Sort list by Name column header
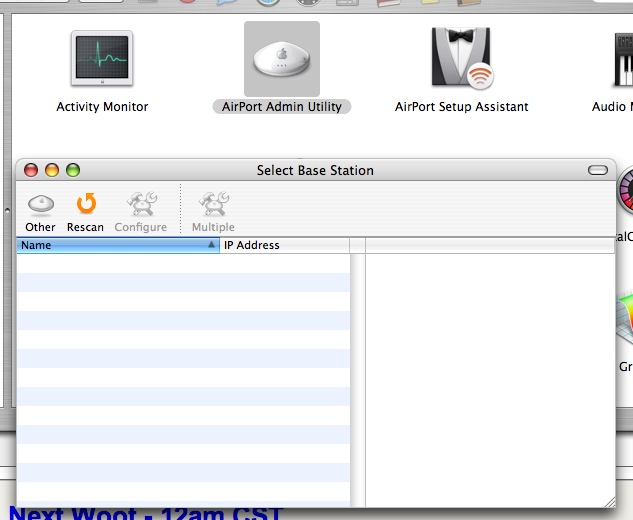 tap(118, 245)
